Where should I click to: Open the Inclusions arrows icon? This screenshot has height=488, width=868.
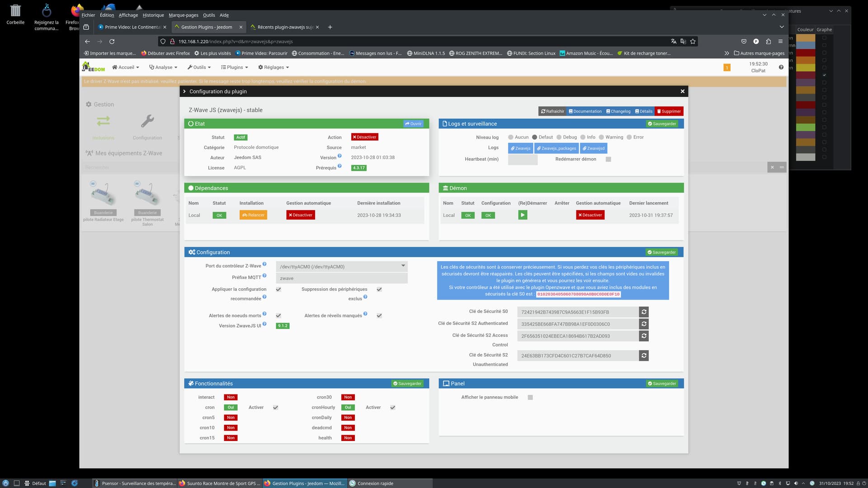[103, 121]
